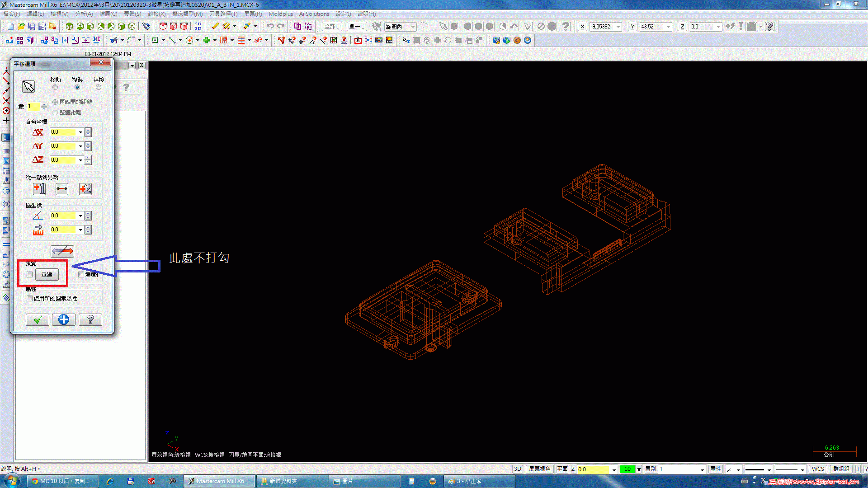Expand the ΔX value dropdown
The height and width of the screenshot is (488, 868).
pos(80,132)
